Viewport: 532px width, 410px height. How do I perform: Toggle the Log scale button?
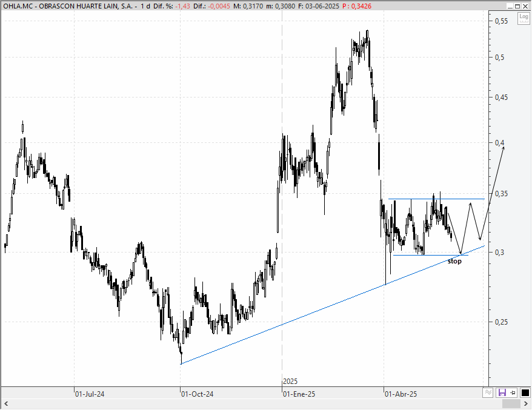[x=524, y=18]
